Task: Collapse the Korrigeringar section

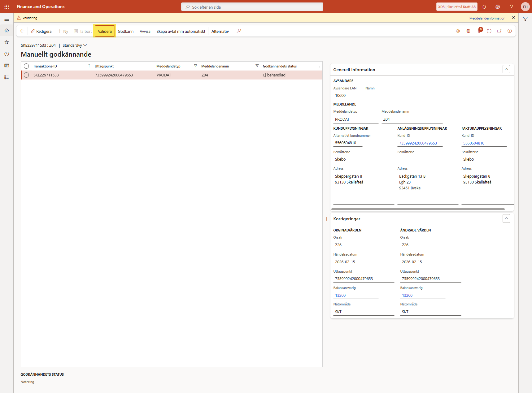Action: 506,218
